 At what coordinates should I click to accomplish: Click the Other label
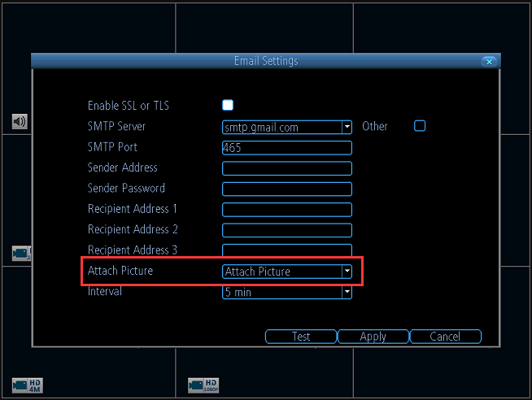374,126
